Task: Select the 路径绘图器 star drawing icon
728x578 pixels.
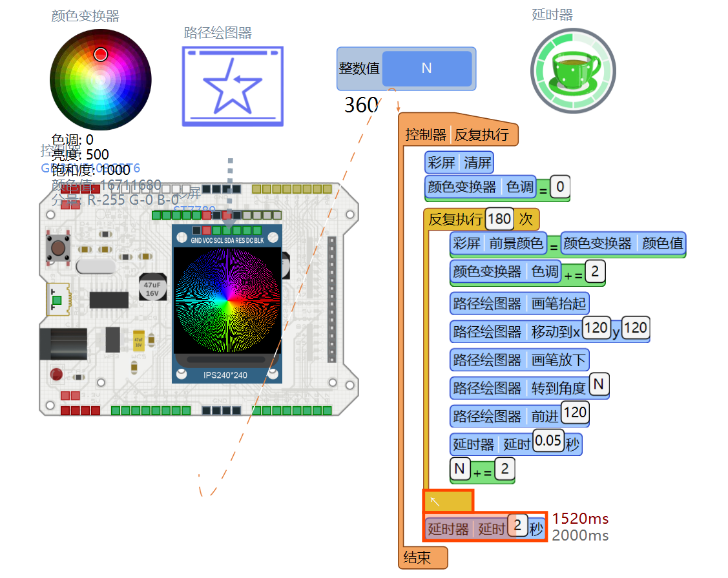Action: coord(233,85)
